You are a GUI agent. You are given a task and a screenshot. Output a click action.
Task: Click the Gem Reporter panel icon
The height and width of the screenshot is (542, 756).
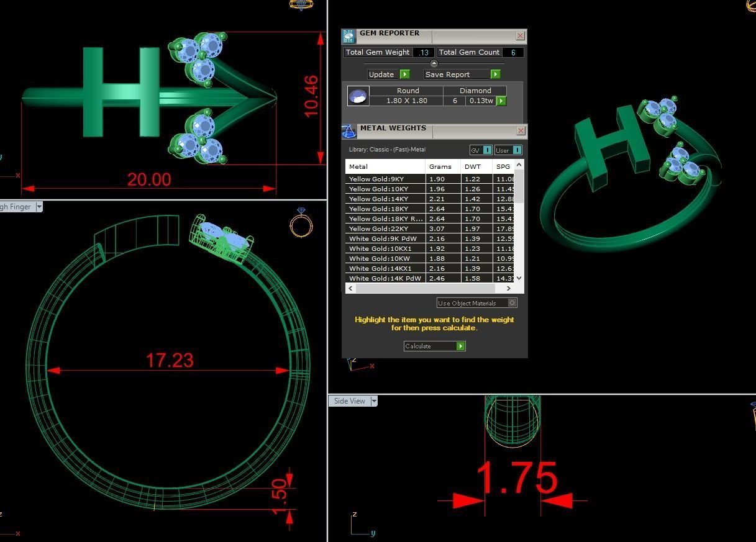348,36
